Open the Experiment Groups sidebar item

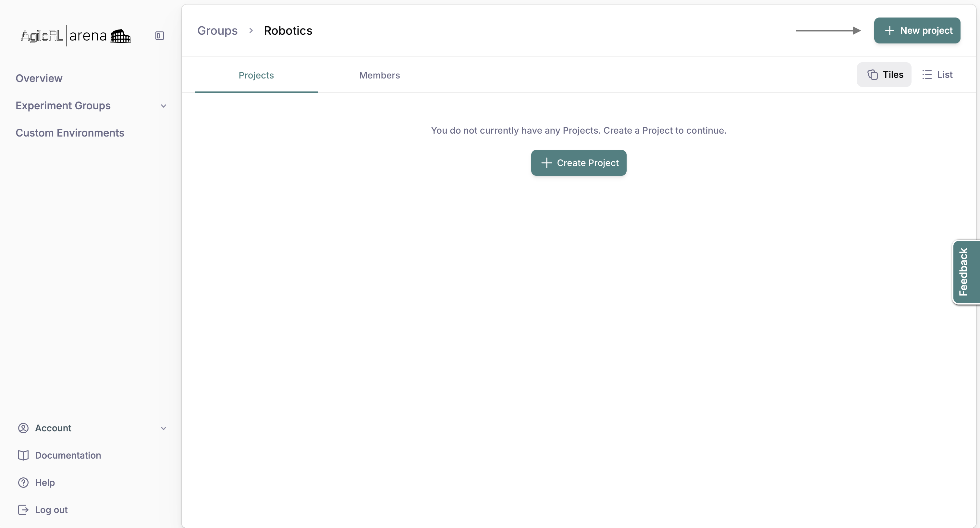click(63, 106)
